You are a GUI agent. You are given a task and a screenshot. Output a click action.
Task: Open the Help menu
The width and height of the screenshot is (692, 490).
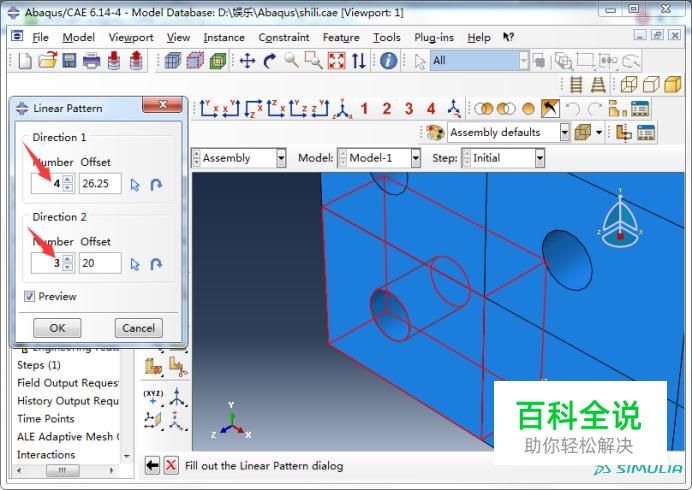click(479, 38)
